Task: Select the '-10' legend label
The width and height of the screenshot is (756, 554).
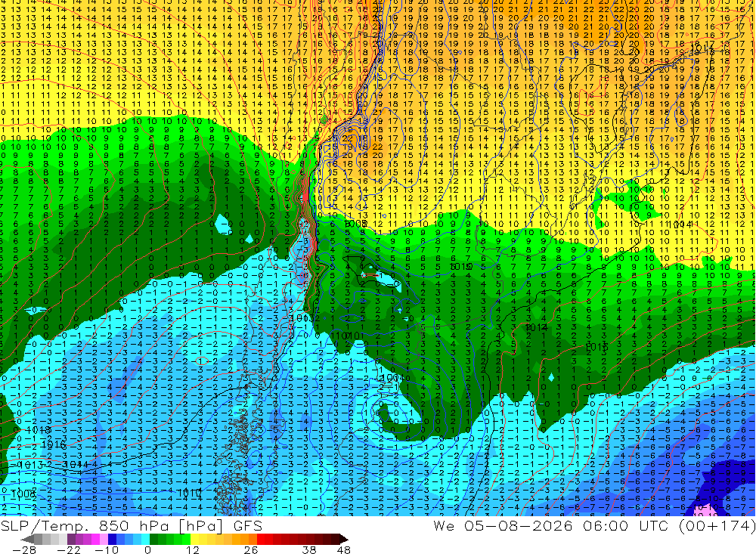Action: pos(107,549)
